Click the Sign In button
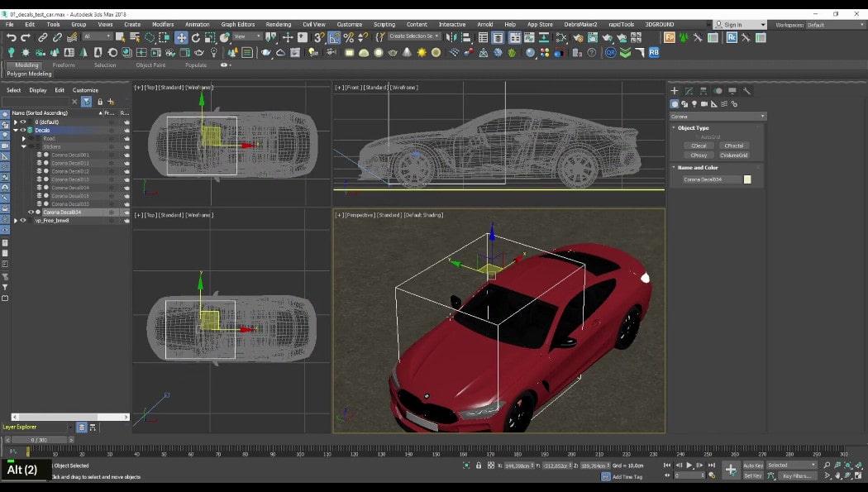 pos(740,25)
